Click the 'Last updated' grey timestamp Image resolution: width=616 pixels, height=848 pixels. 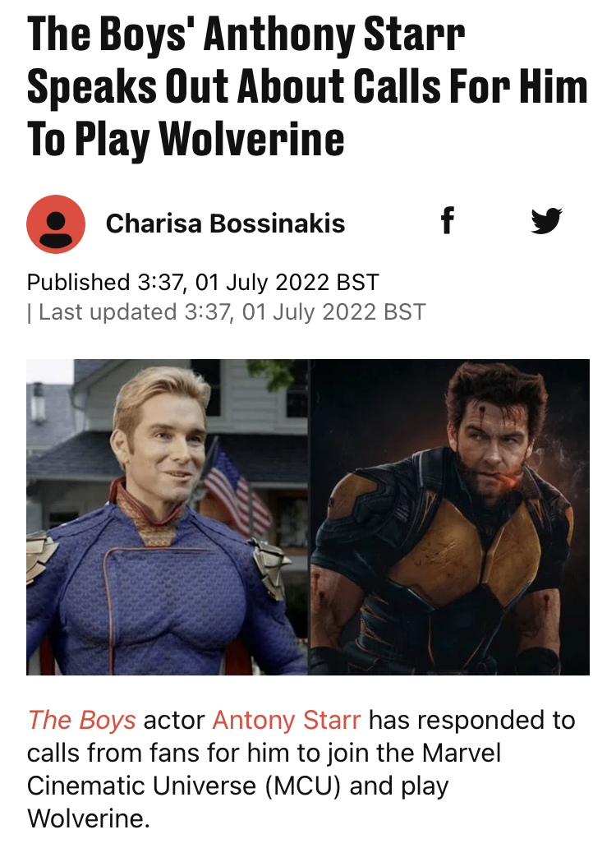[227, 312]
